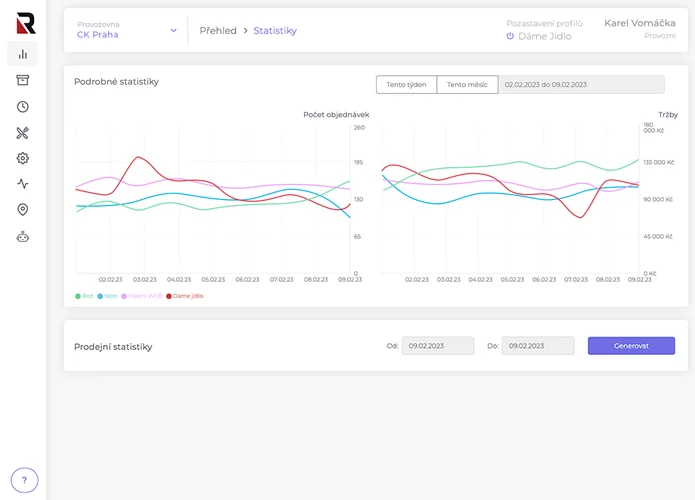
Task: Toggle the Dáme Jídlo power pause icon
Action: click(509, 36)
